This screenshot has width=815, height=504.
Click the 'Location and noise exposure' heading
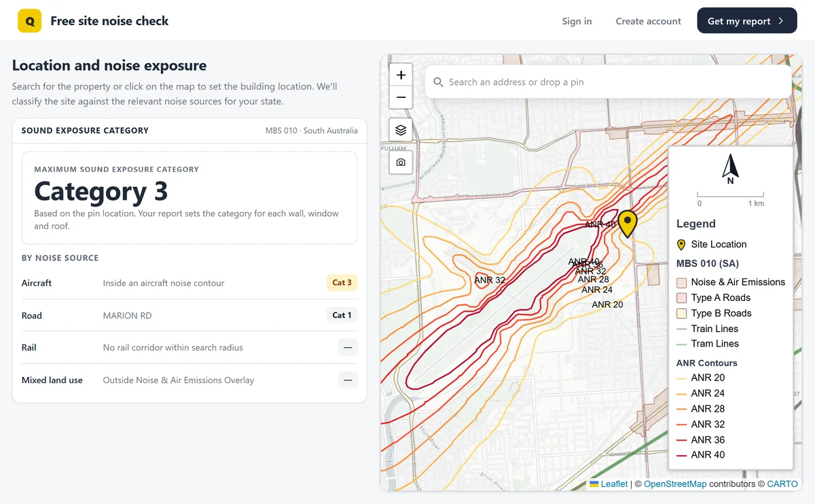point(109,66)
